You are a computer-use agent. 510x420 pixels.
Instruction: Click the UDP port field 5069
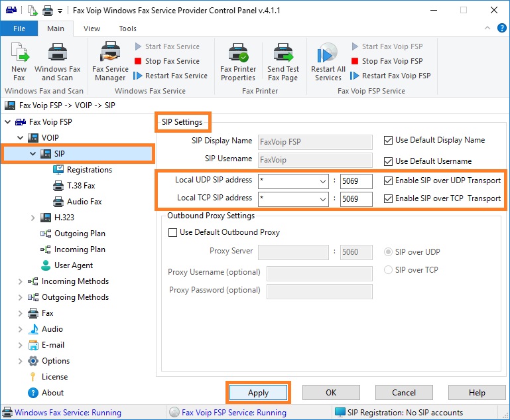(x=356, y=181)
